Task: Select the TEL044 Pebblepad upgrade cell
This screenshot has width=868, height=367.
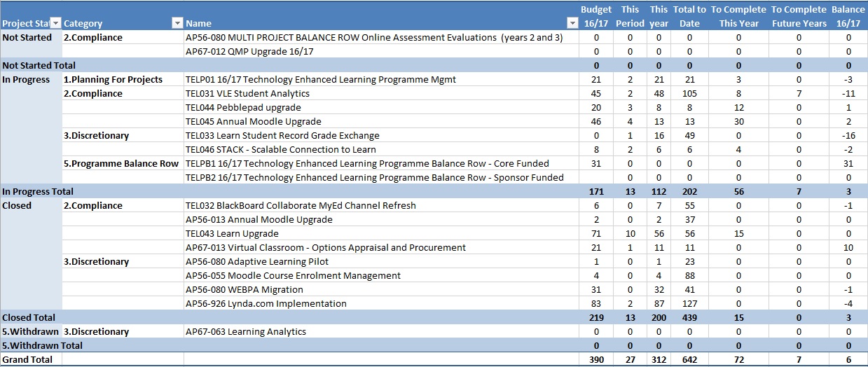Action: (243, 107)
